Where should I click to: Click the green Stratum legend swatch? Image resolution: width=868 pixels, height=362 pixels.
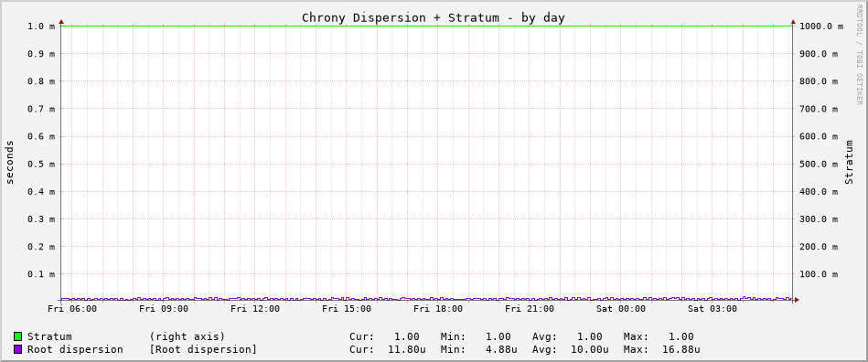(x=18, y=336)
